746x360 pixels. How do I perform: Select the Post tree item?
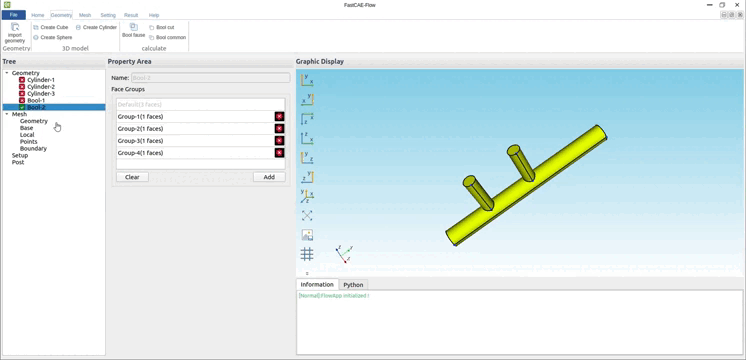[18, 162]
